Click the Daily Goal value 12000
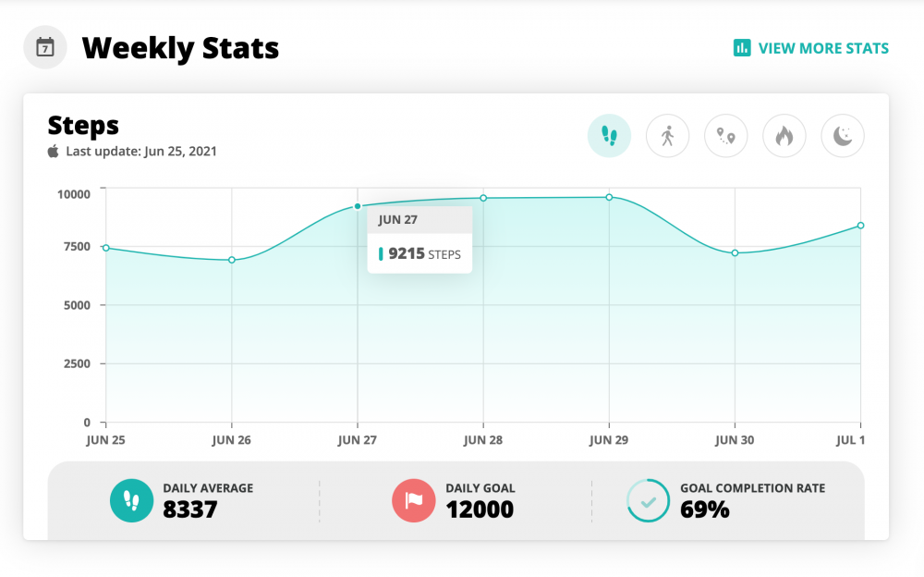 pos(480,509)
